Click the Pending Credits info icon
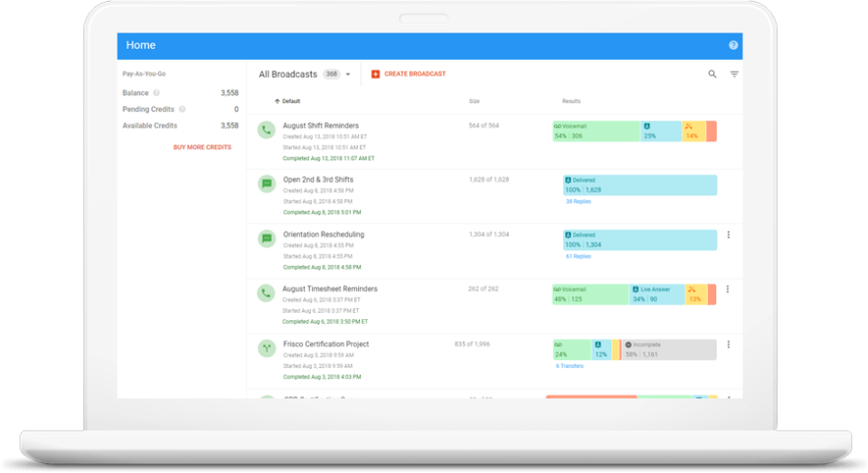 click(x=182, y=109)
